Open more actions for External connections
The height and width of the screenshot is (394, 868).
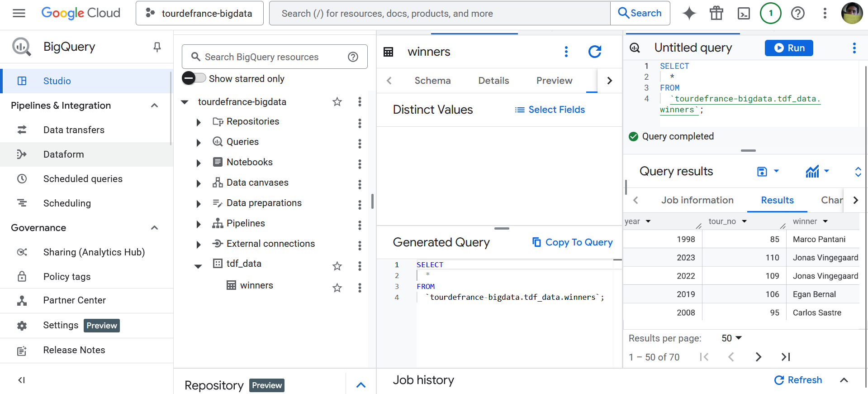(360, 245)
